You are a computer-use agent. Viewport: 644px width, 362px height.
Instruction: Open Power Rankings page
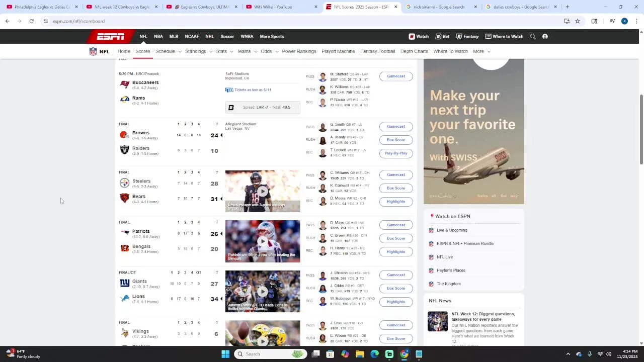(299, 51)
